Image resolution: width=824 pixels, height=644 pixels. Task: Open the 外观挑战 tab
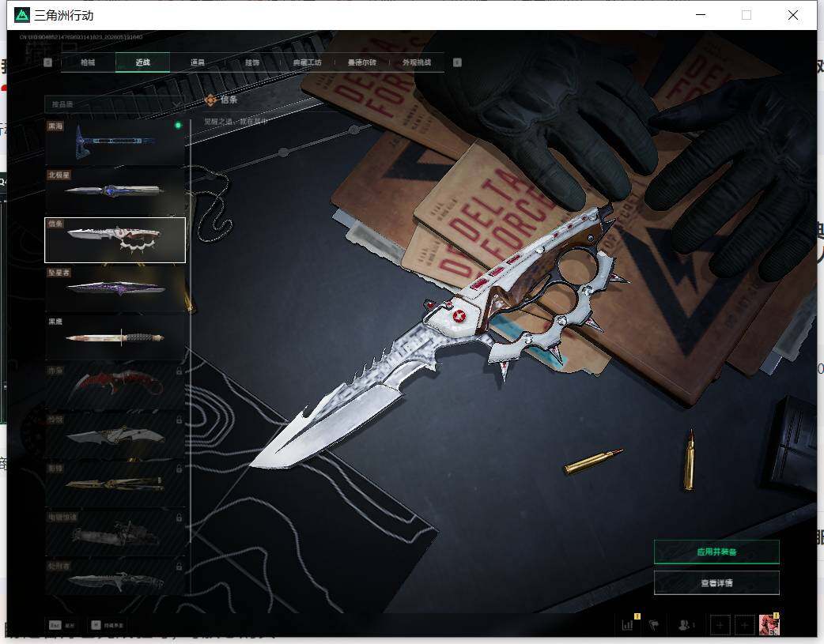417,62
